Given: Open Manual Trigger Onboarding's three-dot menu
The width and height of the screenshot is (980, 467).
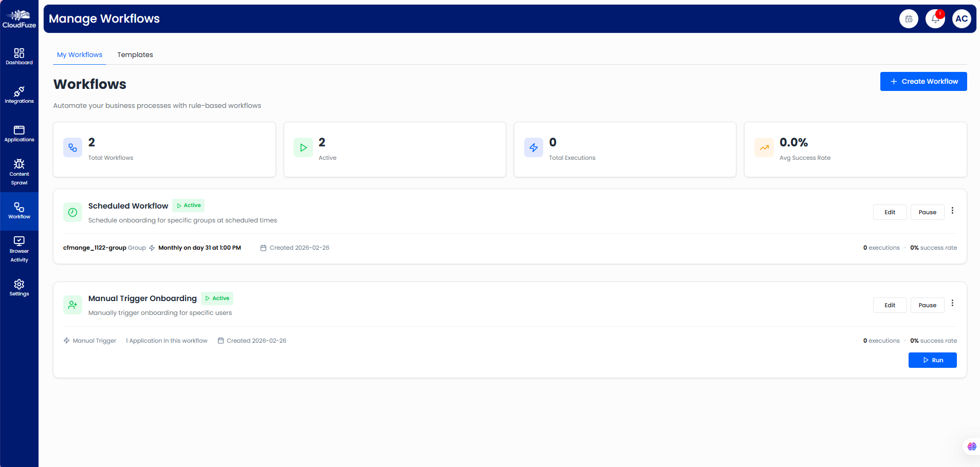Looking at the screenshot, I should tap(953, 303).
